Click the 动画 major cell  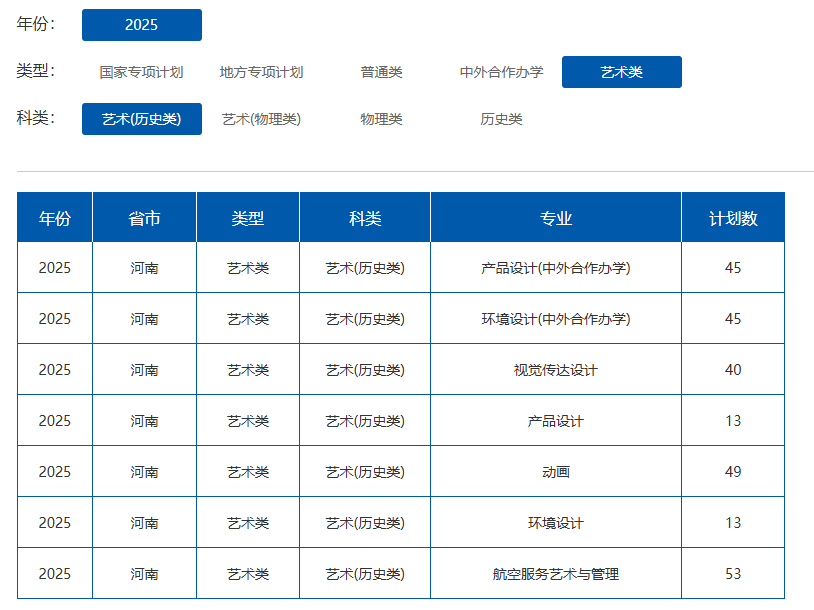point(556,472)
